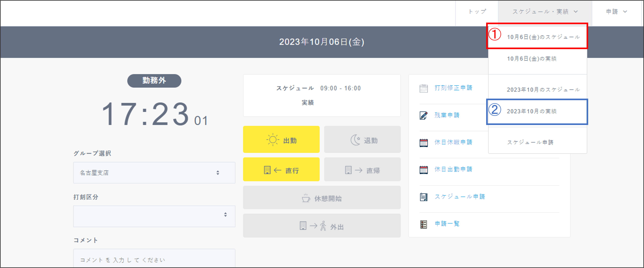Click the greyed 退勤 clock-out button
The height and width of the screenshot is (268, 644).
point(362,140)
